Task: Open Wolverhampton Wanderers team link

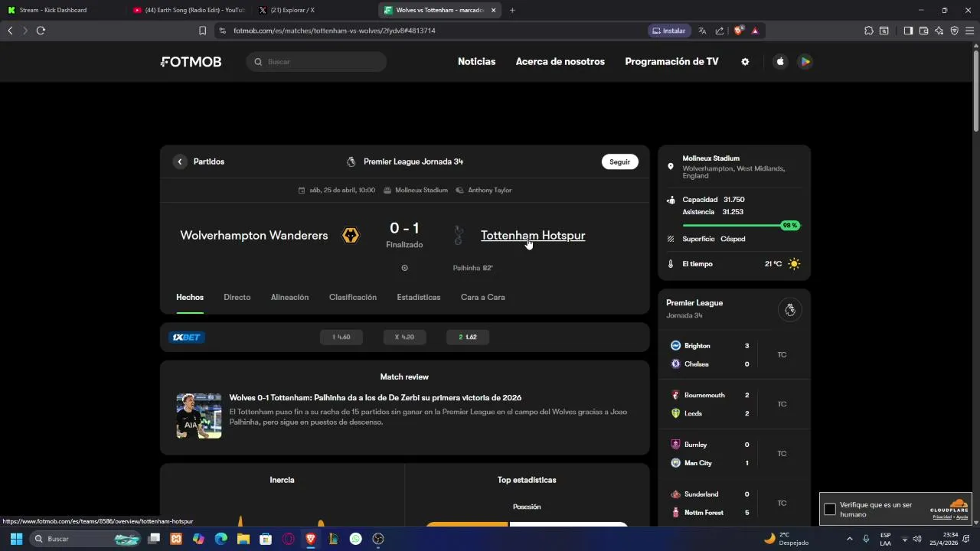Action: (x=254, y=236)
